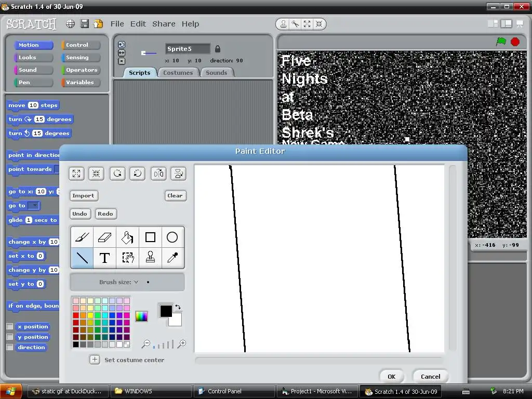Click the white background color swatch
Viewport: 532px width, 399px height.
pyautogui.click(x=177, y=321)
